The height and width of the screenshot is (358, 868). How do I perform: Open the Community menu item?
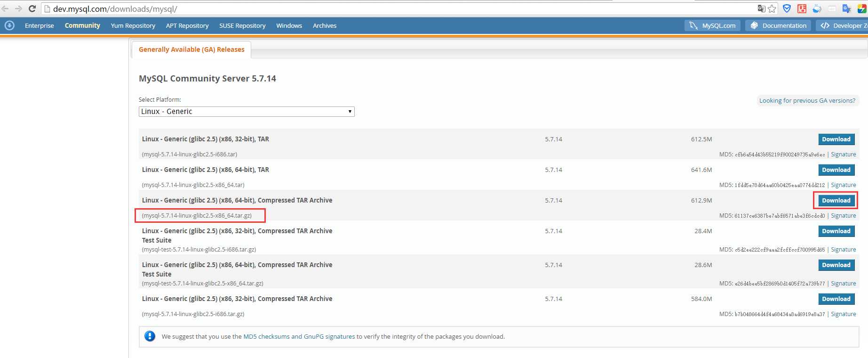click(x=82, y=25)
